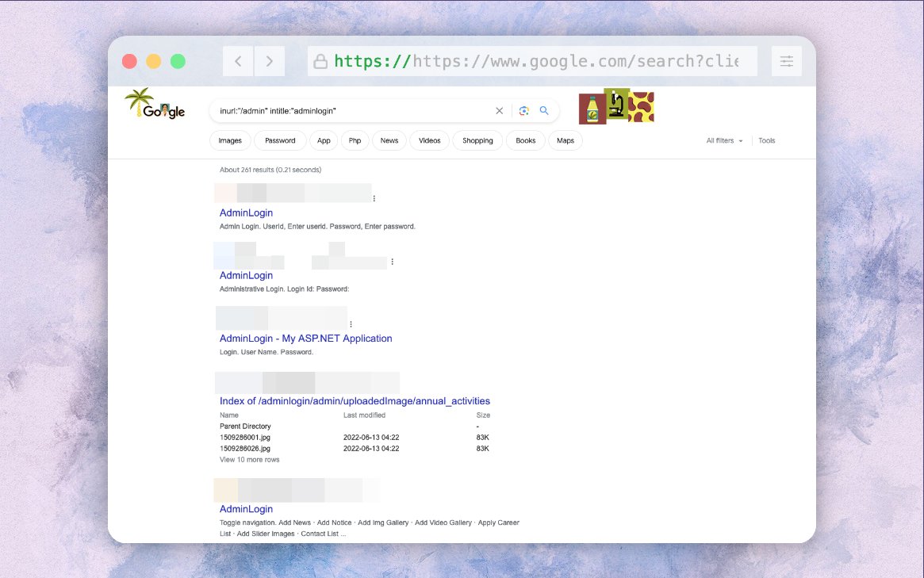Click the Name column header

[x=229, y=415]
